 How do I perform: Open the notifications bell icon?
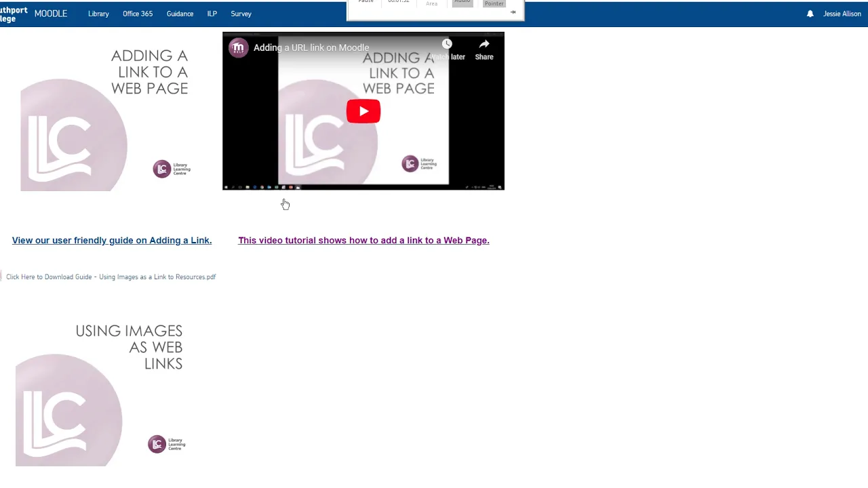pyautogui.click(x=810, y=14)
